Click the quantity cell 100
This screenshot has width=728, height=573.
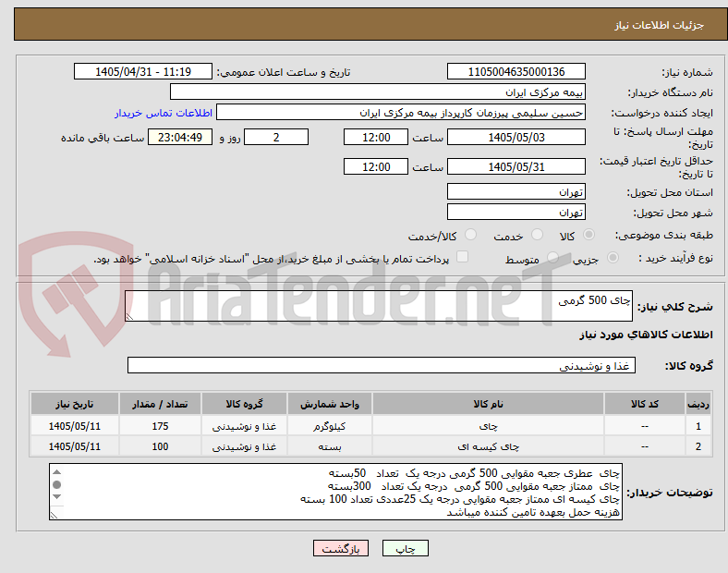(x=160, y=446)
